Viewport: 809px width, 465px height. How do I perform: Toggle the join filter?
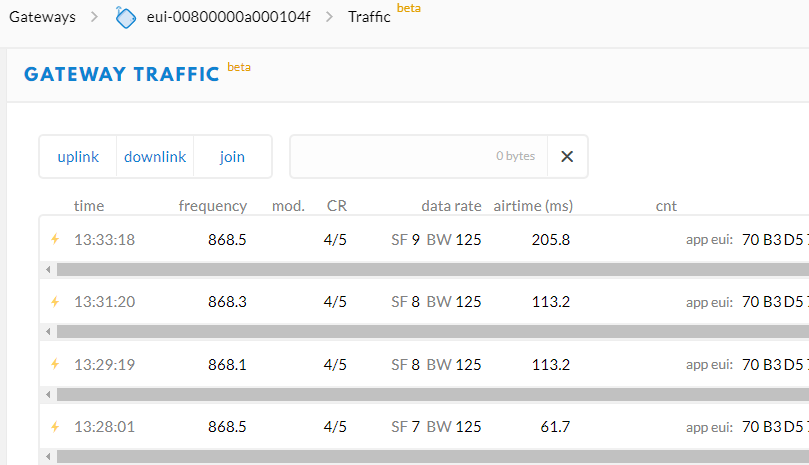(x=232, y=157)
